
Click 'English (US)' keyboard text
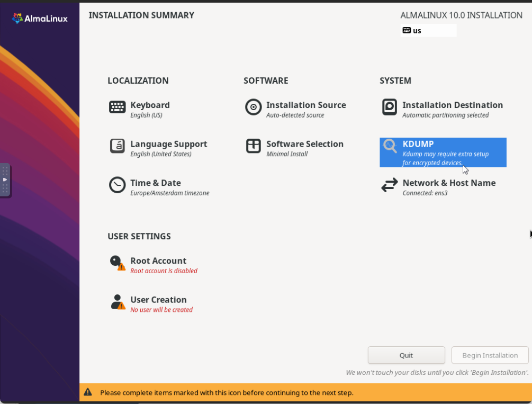(146, 115)
